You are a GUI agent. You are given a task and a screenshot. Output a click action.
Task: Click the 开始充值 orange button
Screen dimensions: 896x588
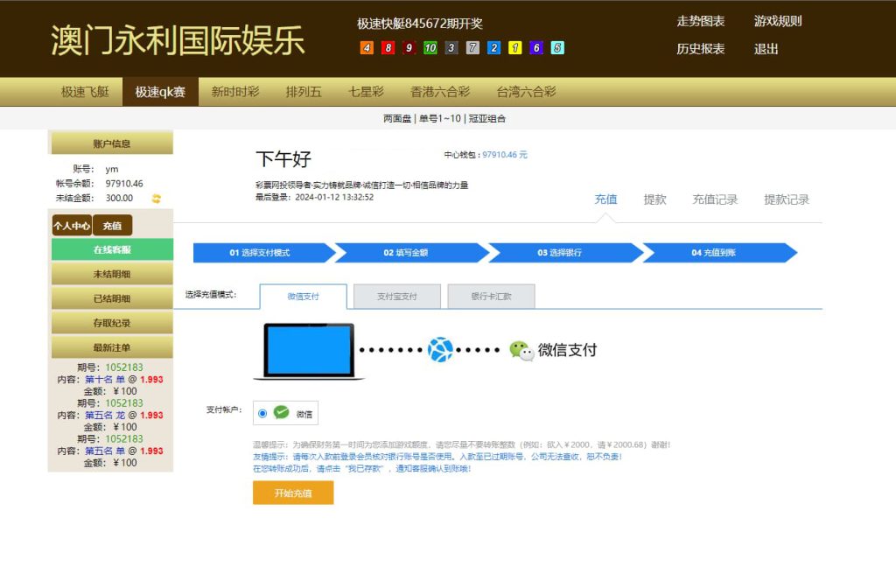[293, 493]
